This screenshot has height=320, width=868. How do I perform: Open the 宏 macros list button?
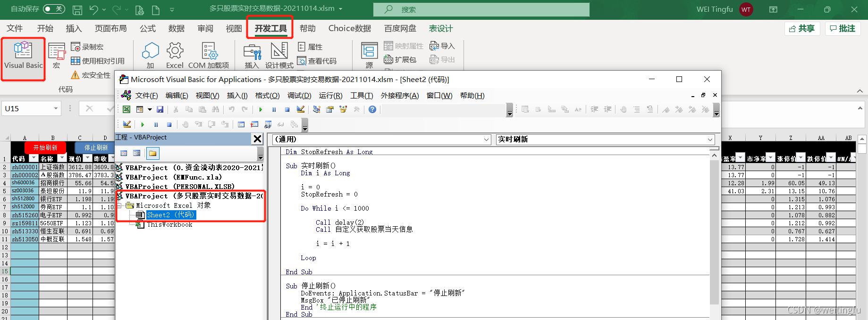click(x=57, y=56)
